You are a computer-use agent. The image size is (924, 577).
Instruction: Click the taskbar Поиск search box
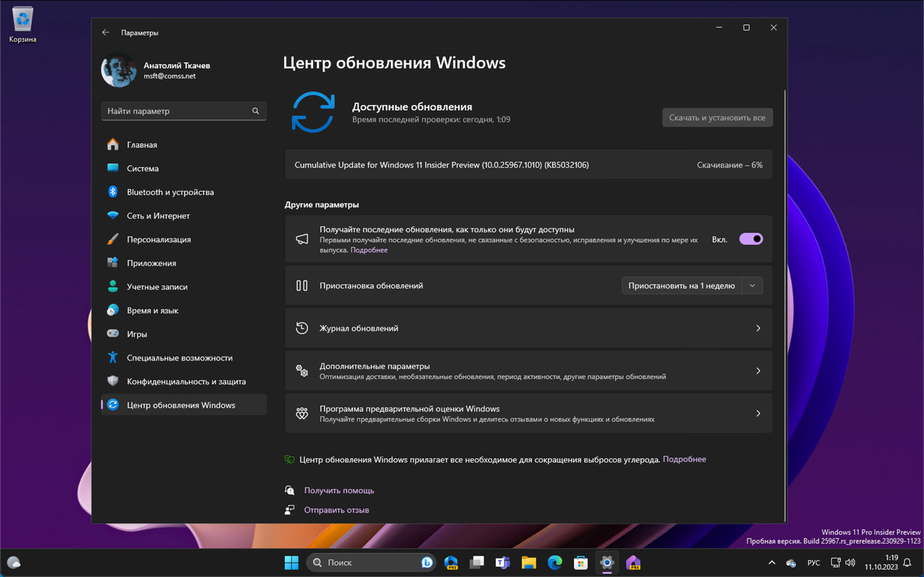tap(371, 562)
